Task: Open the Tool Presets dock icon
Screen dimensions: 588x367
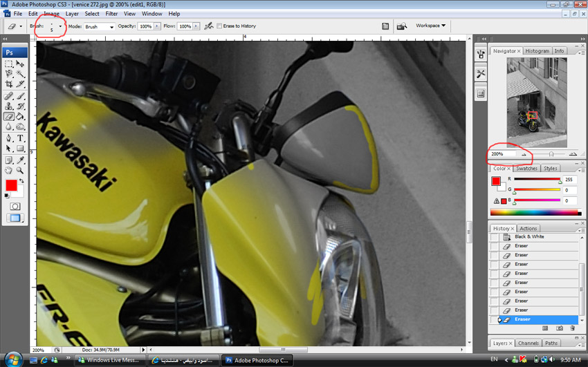Action: (x=481, y=74)
